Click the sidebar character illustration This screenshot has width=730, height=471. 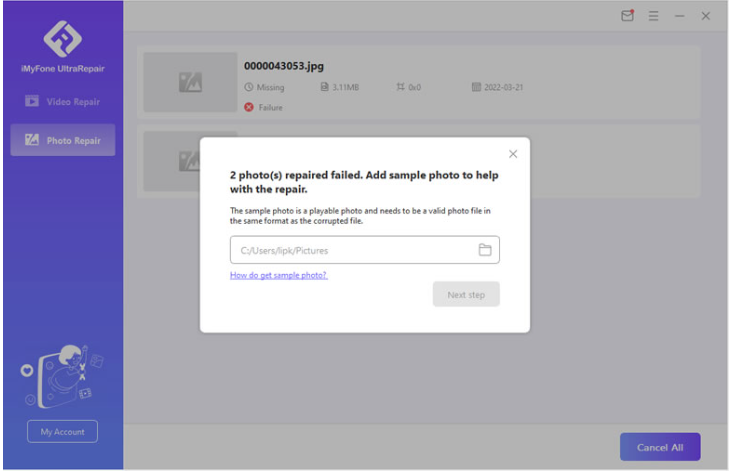click(62, 375)
